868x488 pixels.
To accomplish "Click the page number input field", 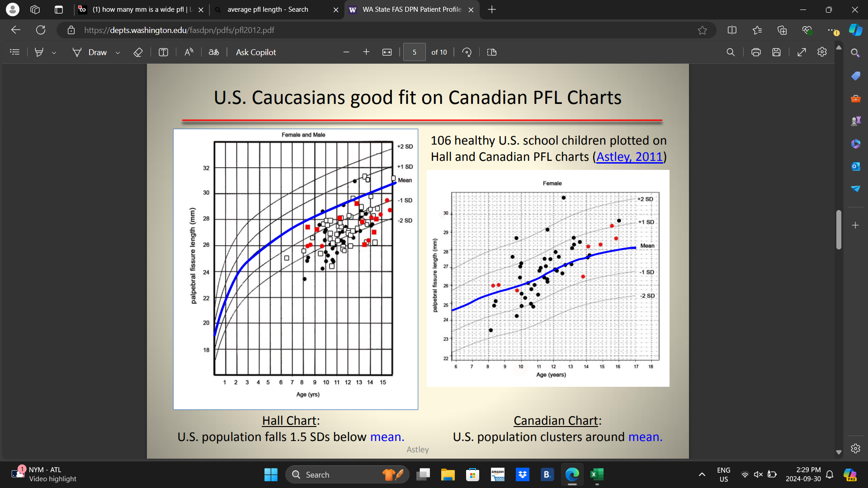I will click(x=414, y=52).
